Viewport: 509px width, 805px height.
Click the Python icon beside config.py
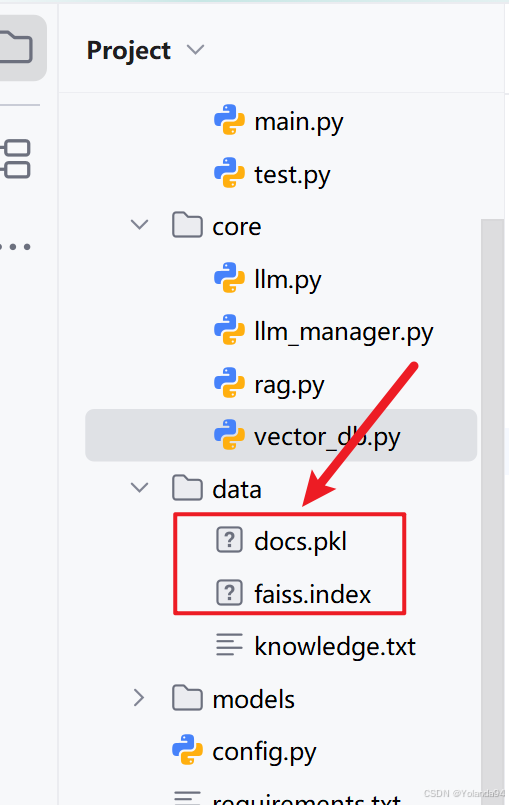tap(187, 750)
